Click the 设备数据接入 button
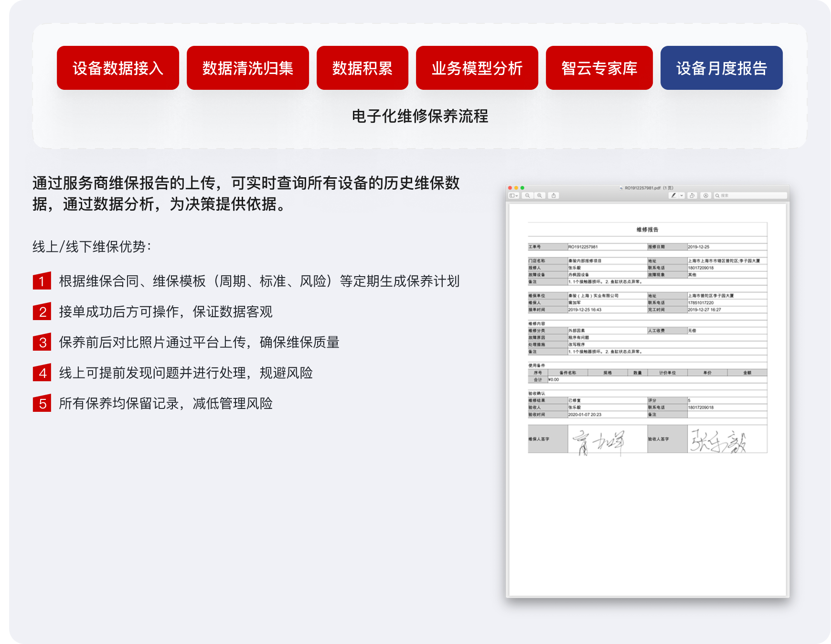The image size is (831, 644). pyautogui.click(x=117, y=69)
